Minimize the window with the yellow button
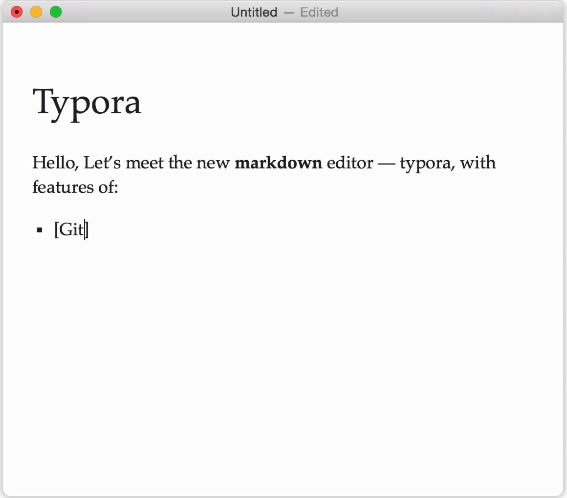The width and height of the screenshot is (567, 498). click(36, 12)
